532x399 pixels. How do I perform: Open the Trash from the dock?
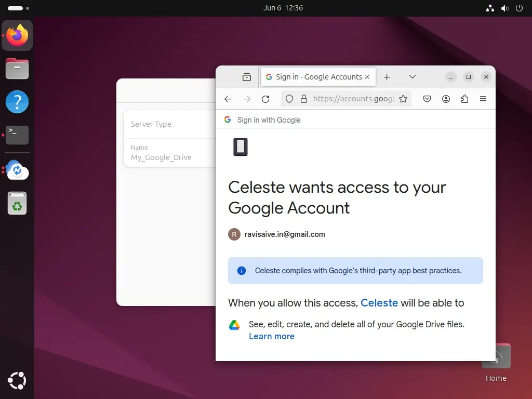point(17,203)
